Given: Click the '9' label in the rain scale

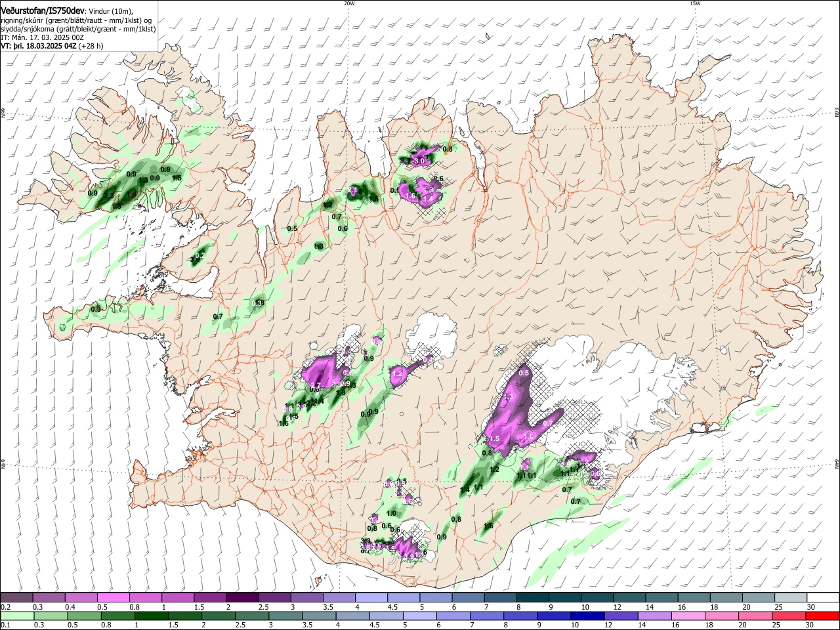Looking at the screenshot, I should (x=539, y=625).
